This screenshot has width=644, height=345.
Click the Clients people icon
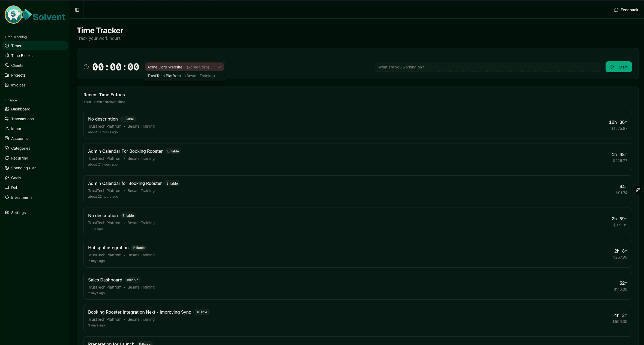[7, 65]
